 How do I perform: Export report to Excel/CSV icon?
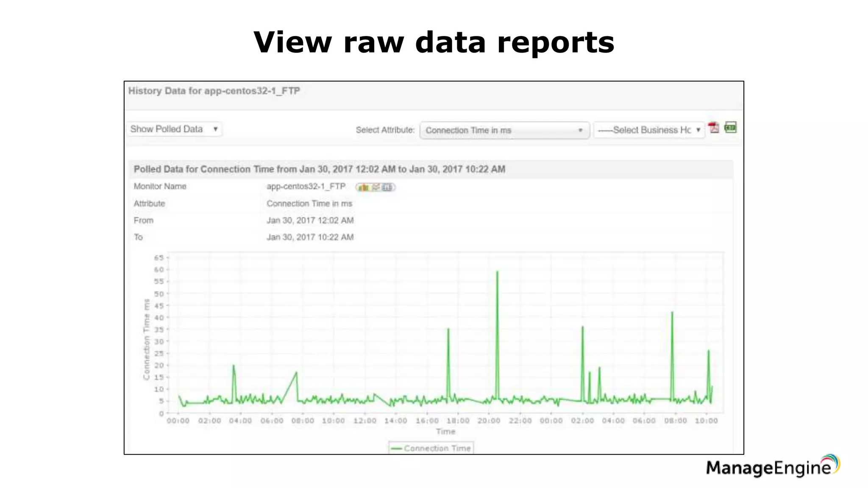click(731, 127)
